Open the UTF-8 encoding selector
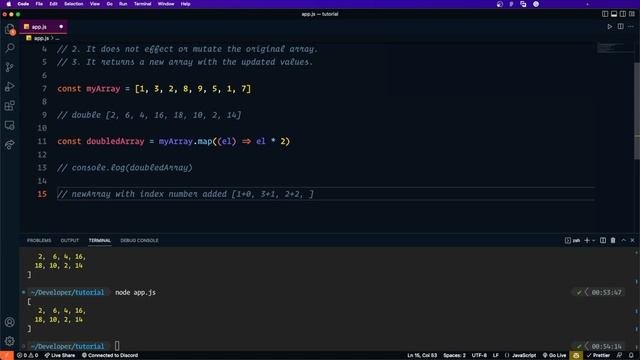This screenshot has width=640, height=360. (x=479, y=356)
